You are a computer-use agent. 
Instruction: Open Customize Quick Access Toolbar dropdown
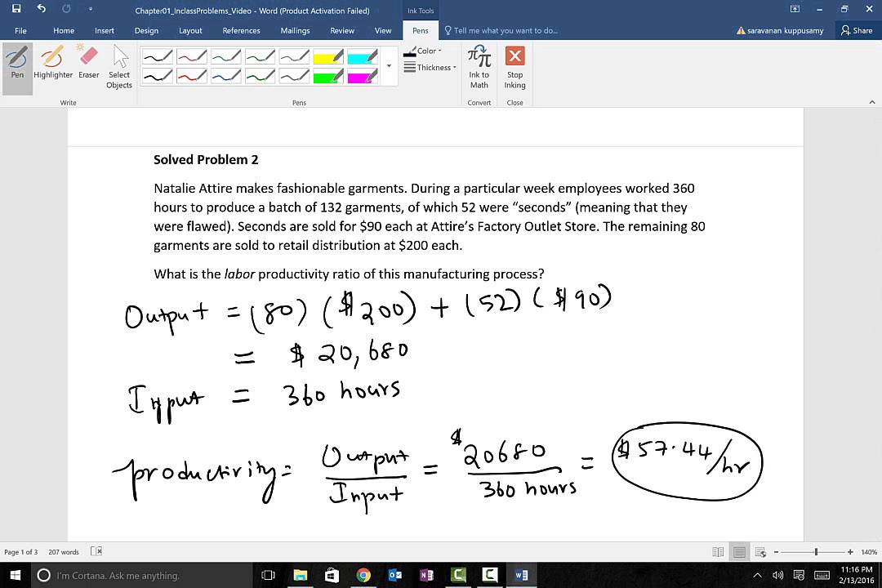click(x=90, y=9)
